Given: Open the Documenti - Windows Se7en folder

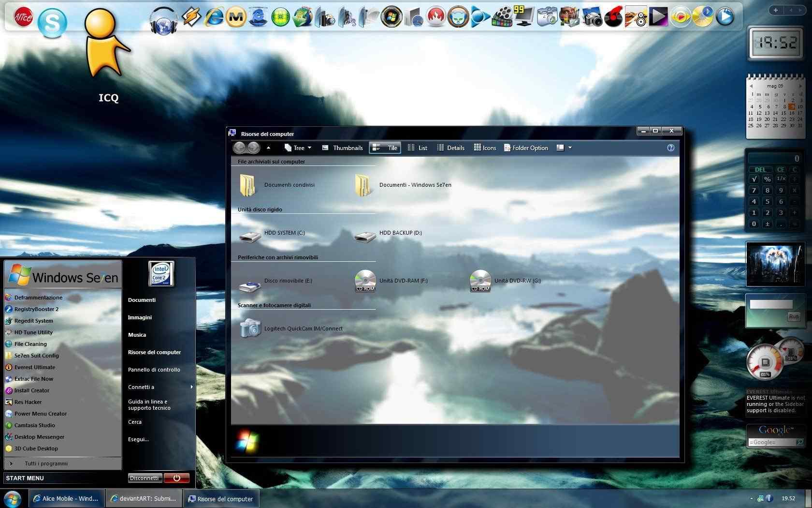Looking at the screenshot, I should point(403,185).
